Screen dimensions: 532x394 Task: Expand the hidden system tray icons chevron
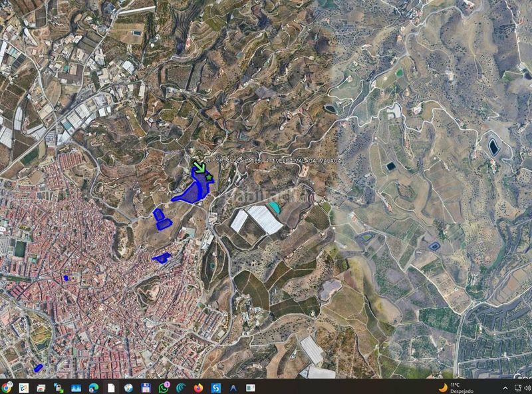[505, 388]
